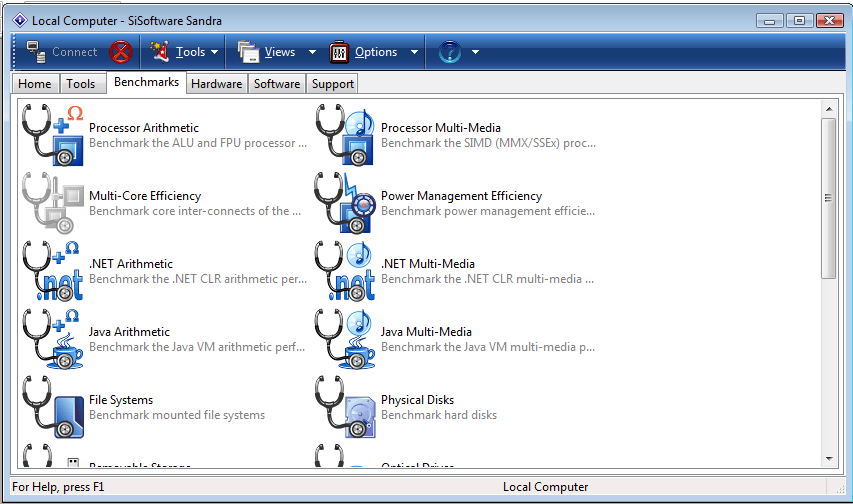Switch to the Hardware tab
The image size is (853, 504).
[217, 84]
